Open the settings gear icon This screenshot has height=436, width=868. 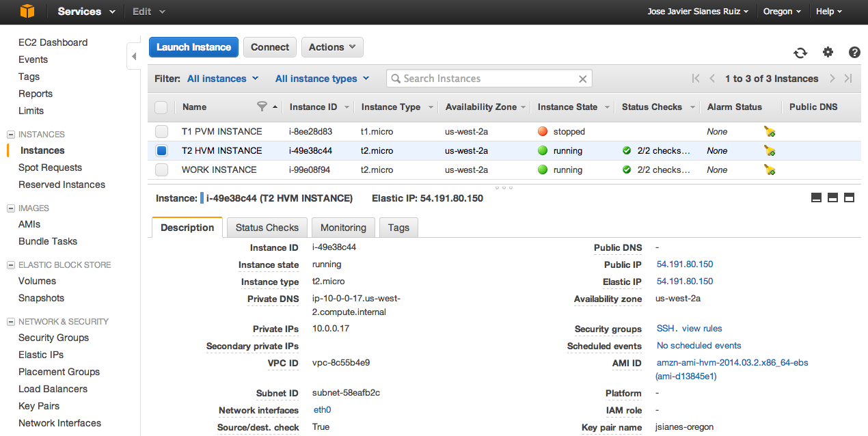pos(828,53)
